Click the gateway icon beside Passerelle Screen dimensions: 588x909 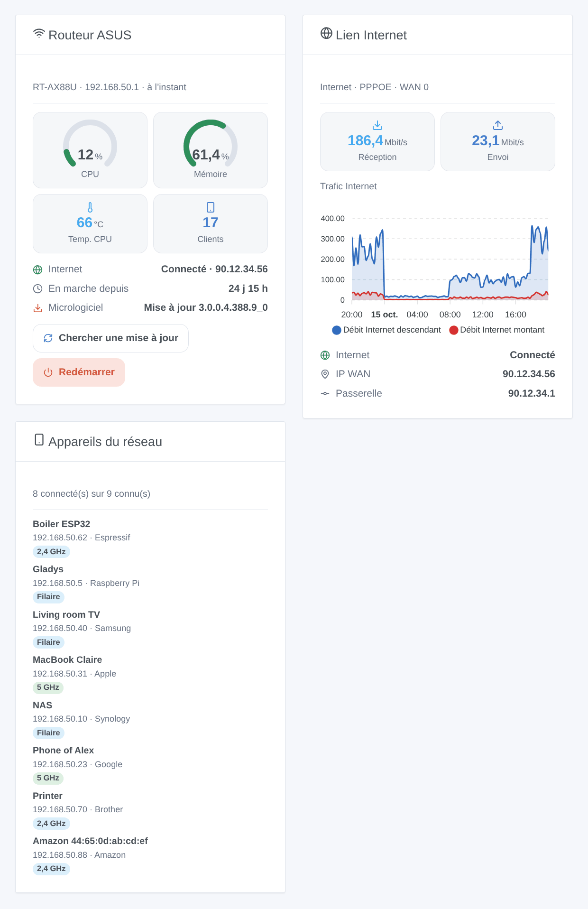tap(325, 394)
